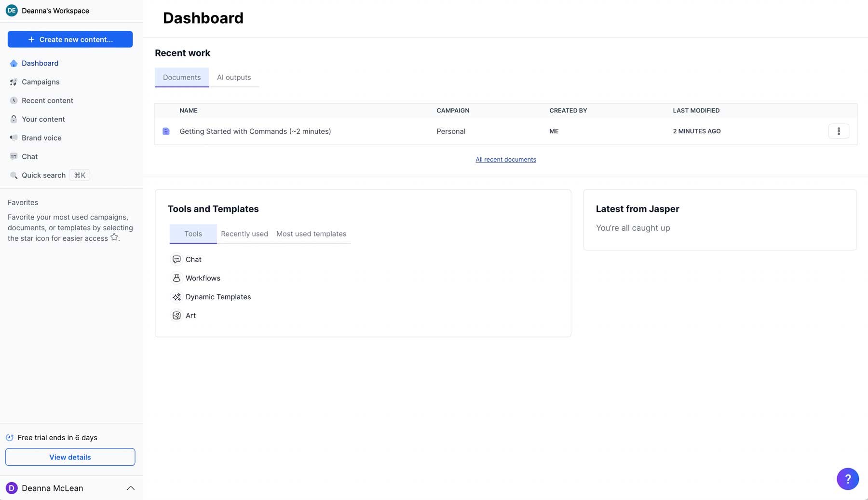
Task: Click the Deanna's Workspace avatar
Action: point(11,10)
